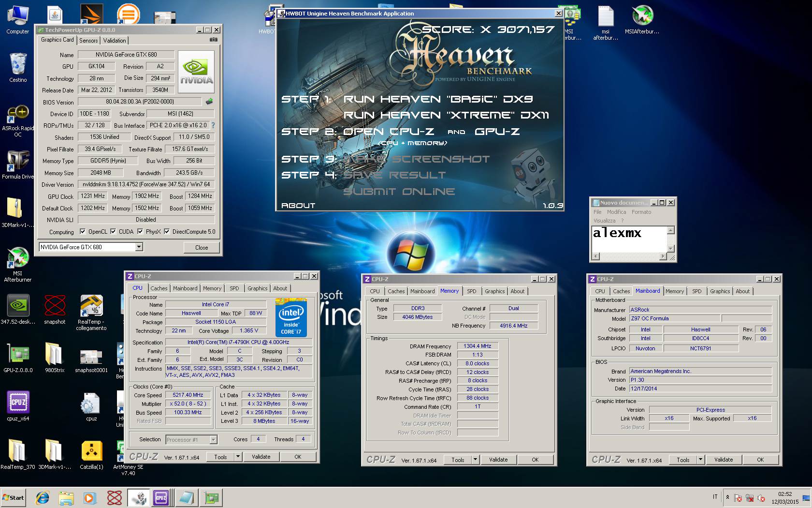Show hidden system tray icons arrow
This screenshot has height=508, width=812.
(727, 497)
